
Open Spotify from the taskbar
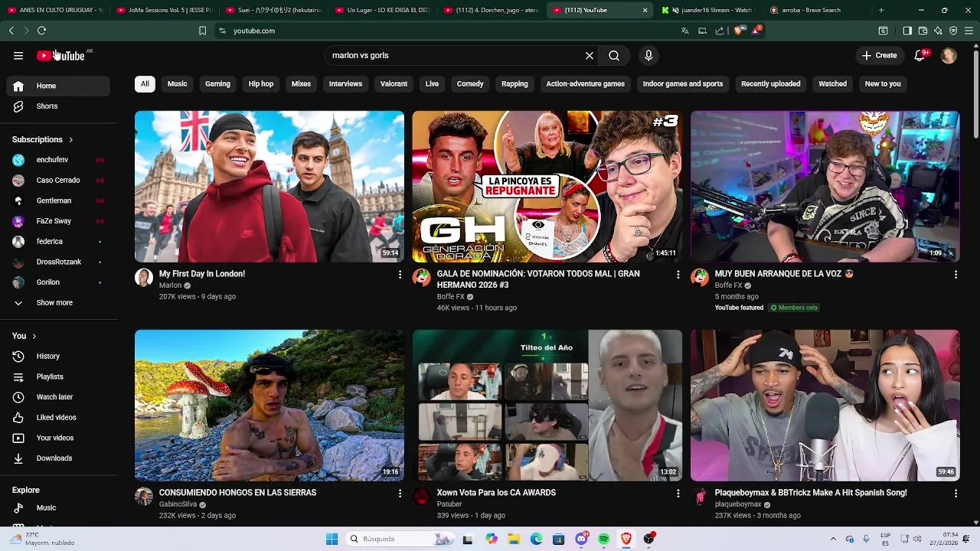coord(604,539)
